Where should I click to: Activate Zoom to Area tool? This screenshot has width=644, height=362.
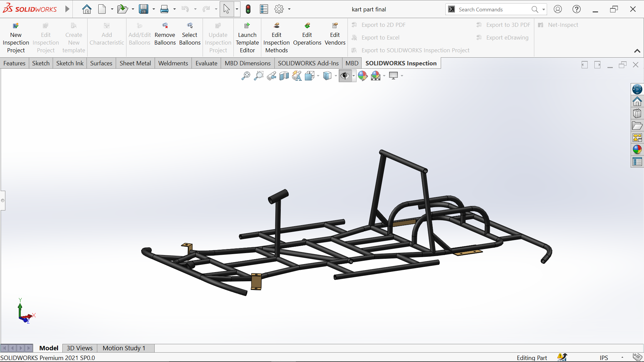[258, 76]
